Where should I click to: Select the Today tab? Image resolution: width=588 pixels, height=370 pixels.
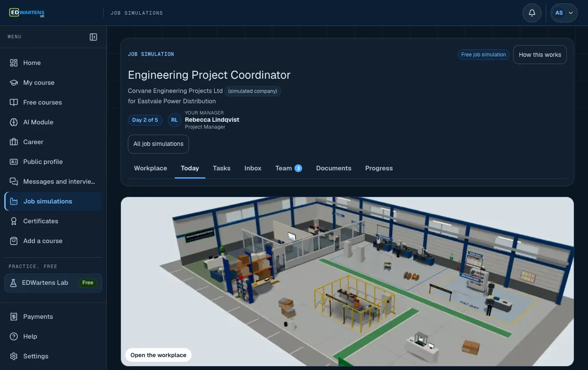(190, 168)
